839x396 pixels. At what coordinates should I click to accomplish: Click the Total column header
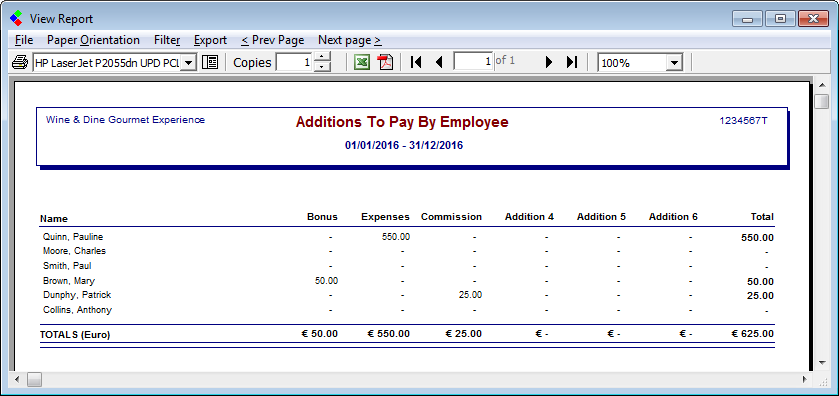(762, 217)
